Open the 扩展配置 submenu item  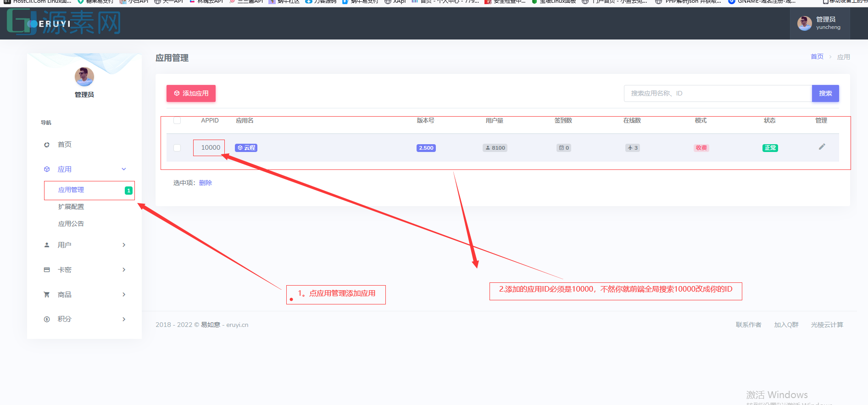click(x=71, y=207)
